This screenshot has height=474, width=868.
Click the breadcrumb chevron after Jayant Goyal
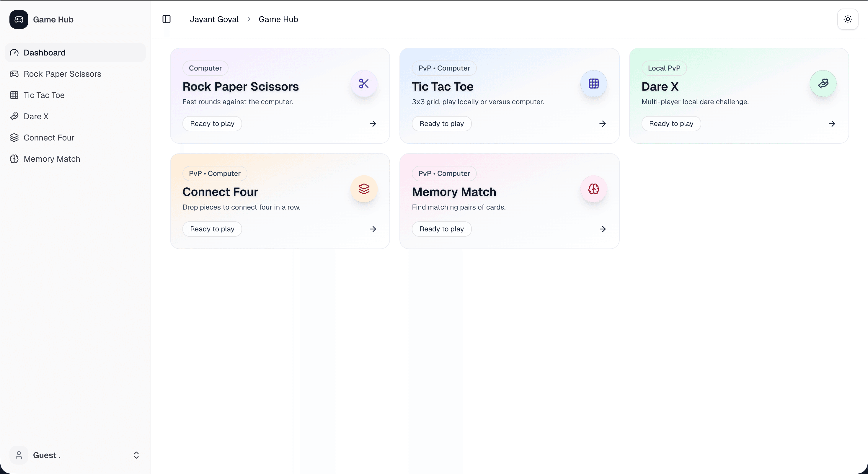tap(249, 19)
